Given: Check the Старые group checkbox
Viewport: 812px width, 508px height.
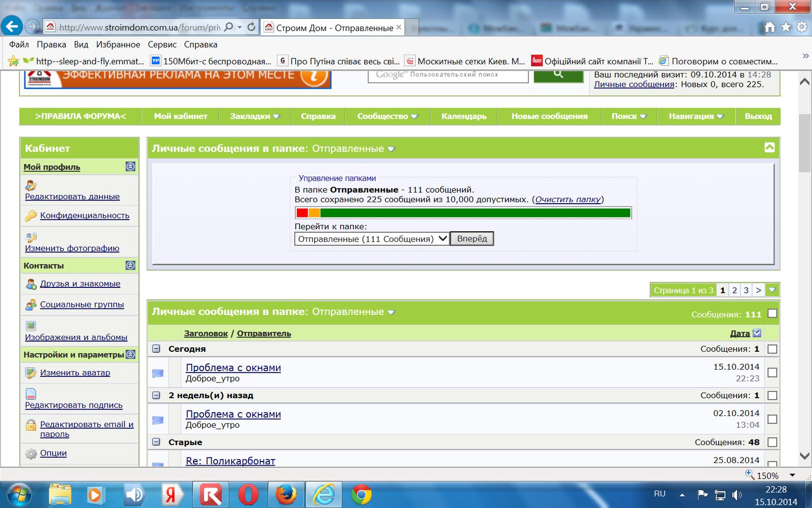Looking at the screenshot, I should [x=772, y=442].
